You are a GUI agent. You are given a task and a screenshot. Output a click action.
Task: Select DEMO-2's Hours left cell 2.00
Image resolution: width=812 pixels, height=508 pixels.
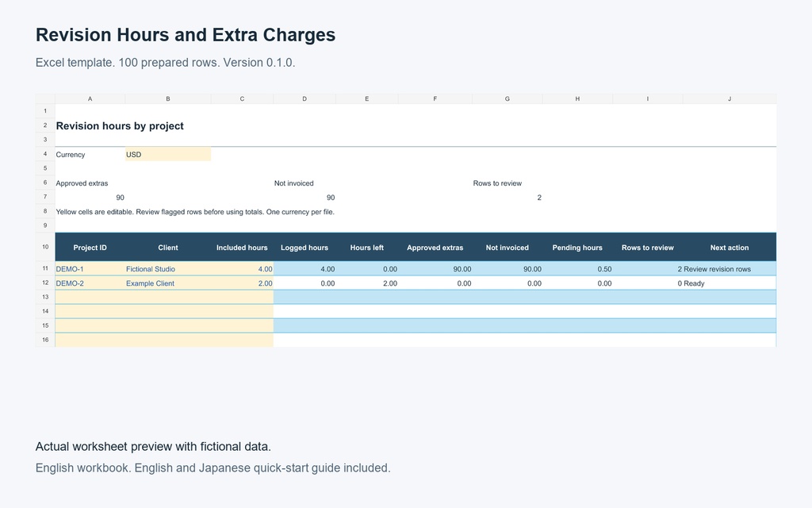(366, 283)
